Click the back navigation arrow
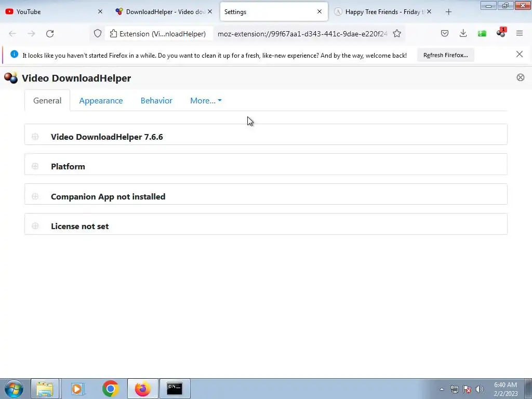Screen dimensions: 532x399 tap(12, 34)
